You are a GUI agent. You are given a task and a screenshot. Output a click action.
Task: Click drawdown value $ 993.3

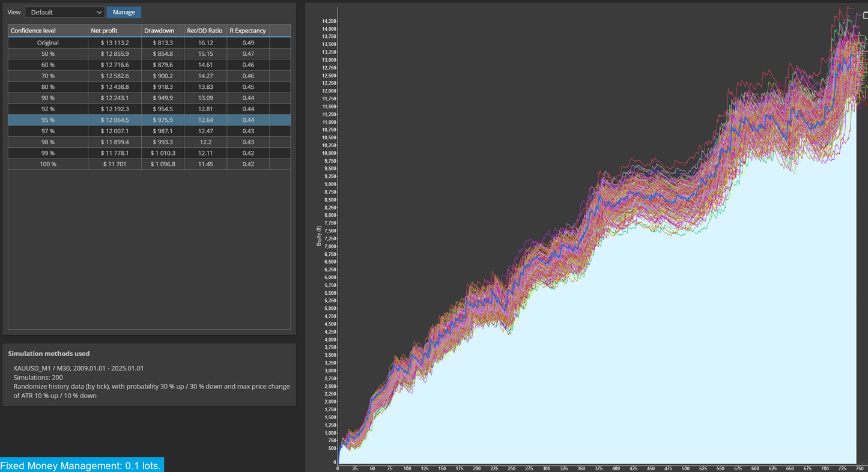click(163, 142)
